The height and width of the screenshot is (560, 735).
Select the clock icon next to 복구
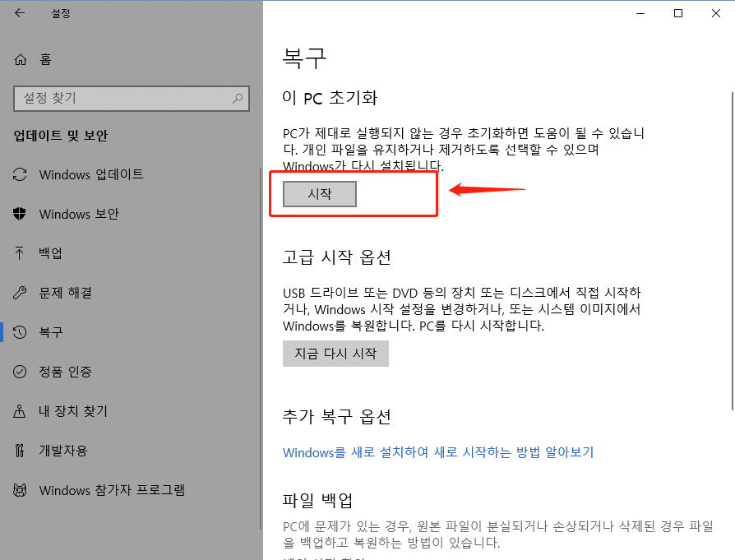pyautogui.click(x=18, y=332)
